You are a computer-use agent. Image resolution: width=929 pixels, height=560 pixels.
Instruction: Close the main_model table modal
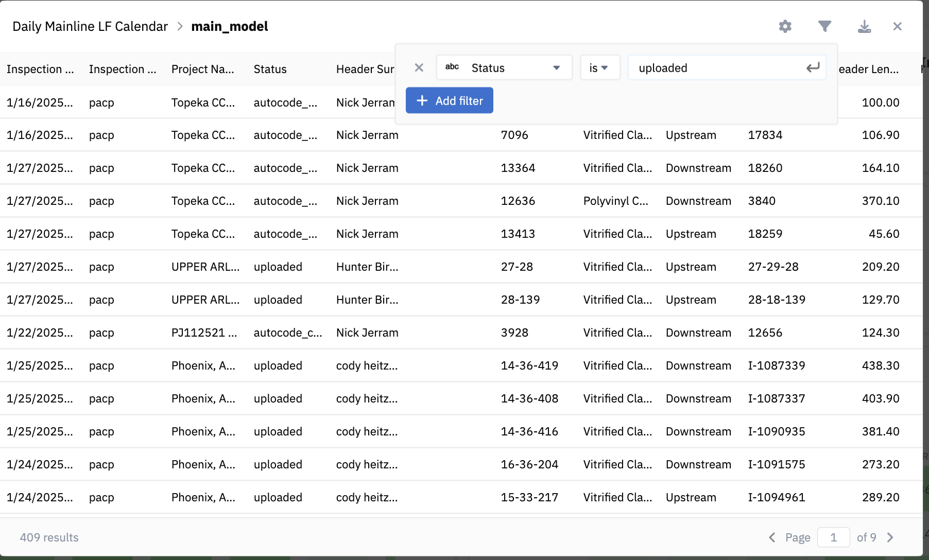point(897,26)
